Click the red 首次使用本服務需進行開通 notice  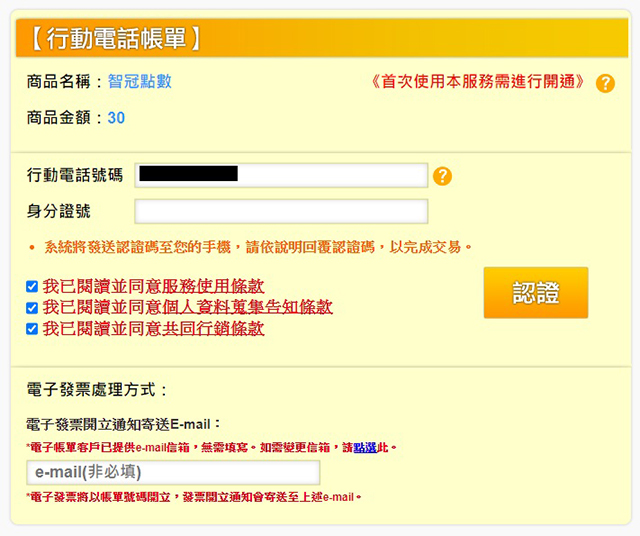click(x=478, y=82)
